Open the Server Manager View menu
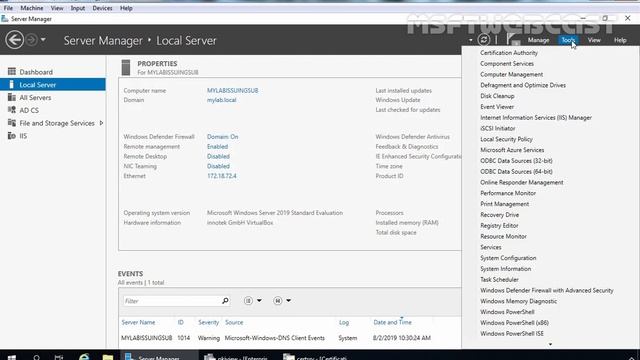Viewport: 640px width, 360px height. click(x=594, y=40)
